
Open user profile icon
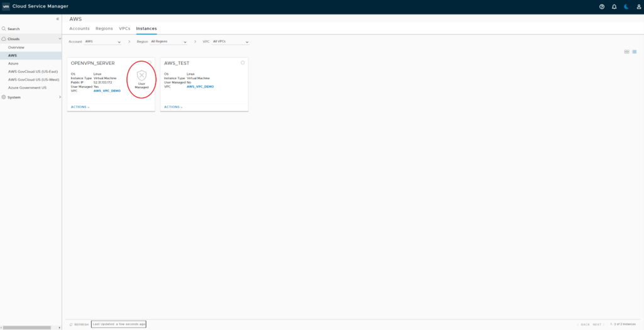tap(639, 6)
